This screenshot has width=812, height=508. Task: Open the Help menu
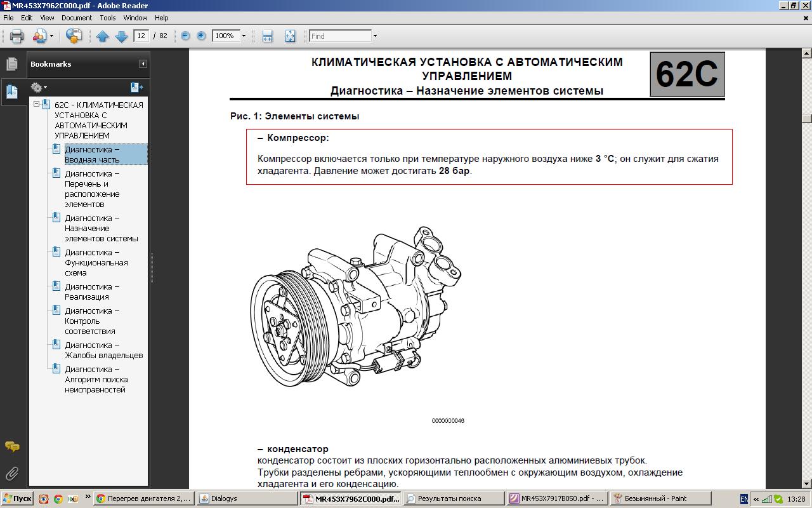(162, 18)
